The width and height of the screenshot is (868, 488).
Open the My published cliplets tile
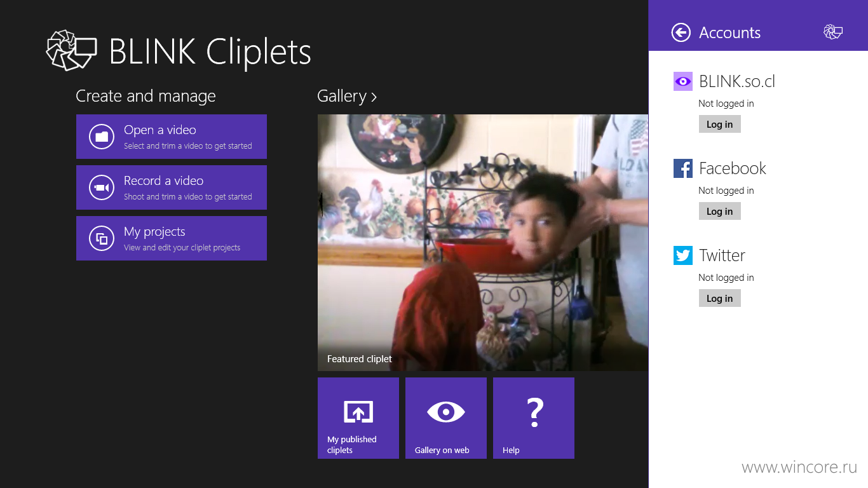[x=358, y=418]
